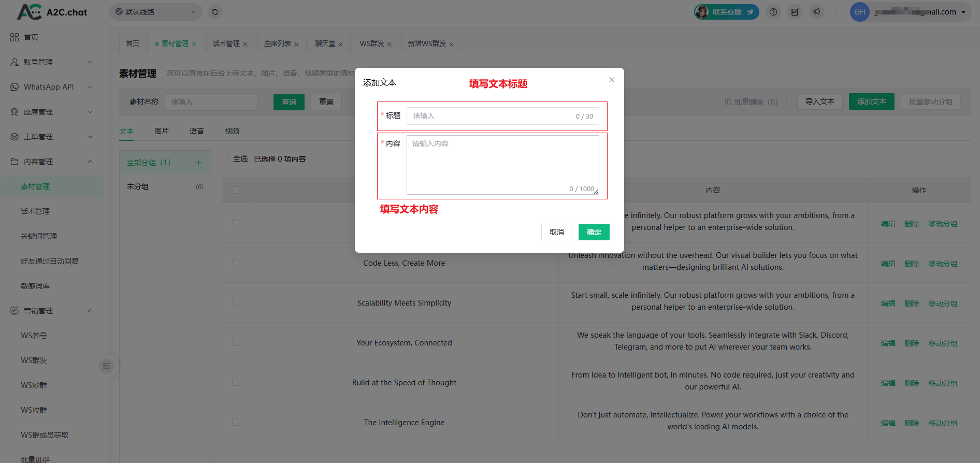This screenshot has height=463, width=980.
Task: Close the 话术管理 tab via its X
Action: (x=245, y=44)
